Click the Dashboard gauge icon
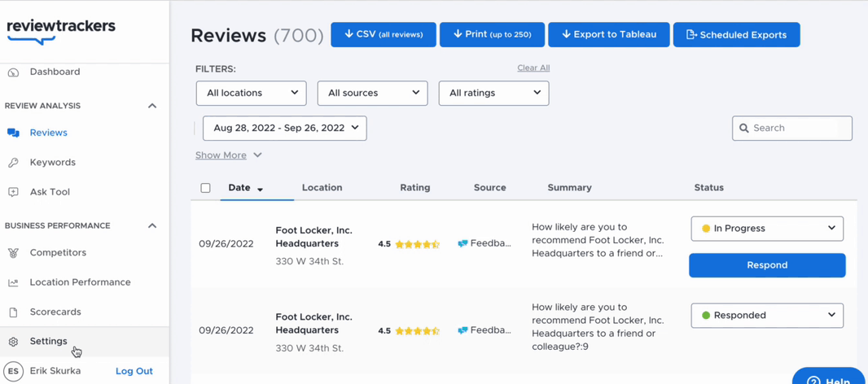This screenshot has width=868, height=384. point(13,72)
